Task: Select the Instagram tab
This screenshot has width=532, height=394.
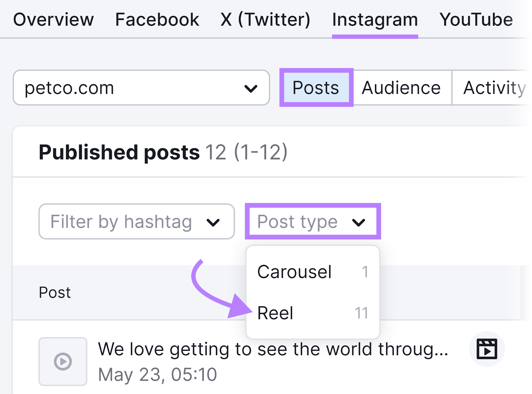Action: click(x=375, y=19)
